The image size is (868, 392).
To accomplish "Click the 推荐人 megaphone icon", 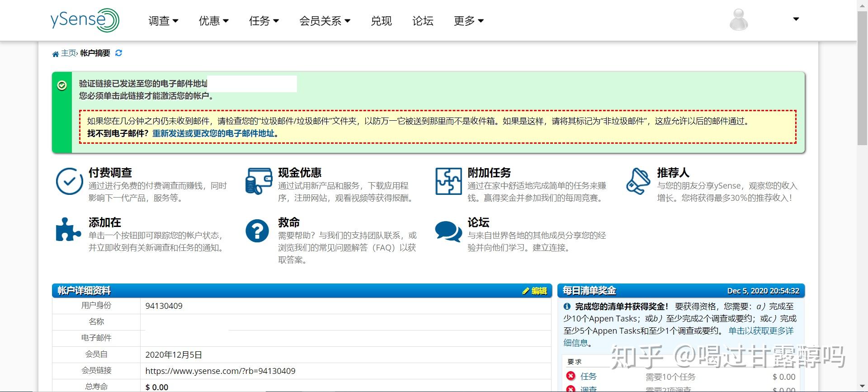I will (638, 181).
